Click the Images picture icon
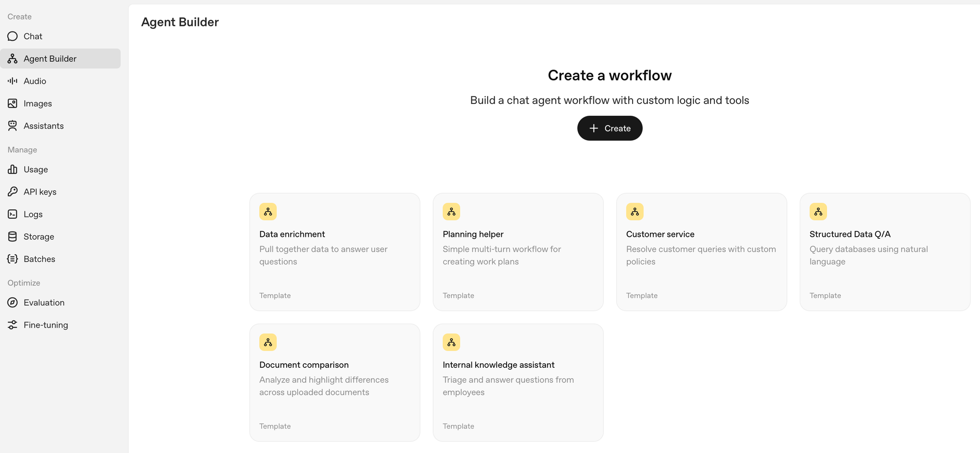 13,103
